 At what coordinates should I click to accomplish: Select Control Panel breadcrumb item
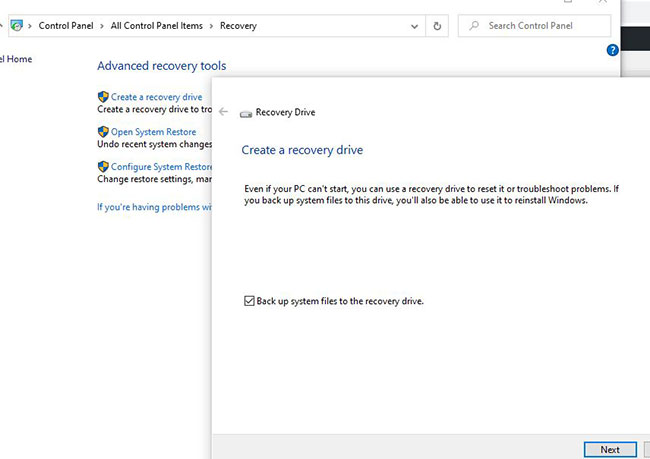point(66,26)
